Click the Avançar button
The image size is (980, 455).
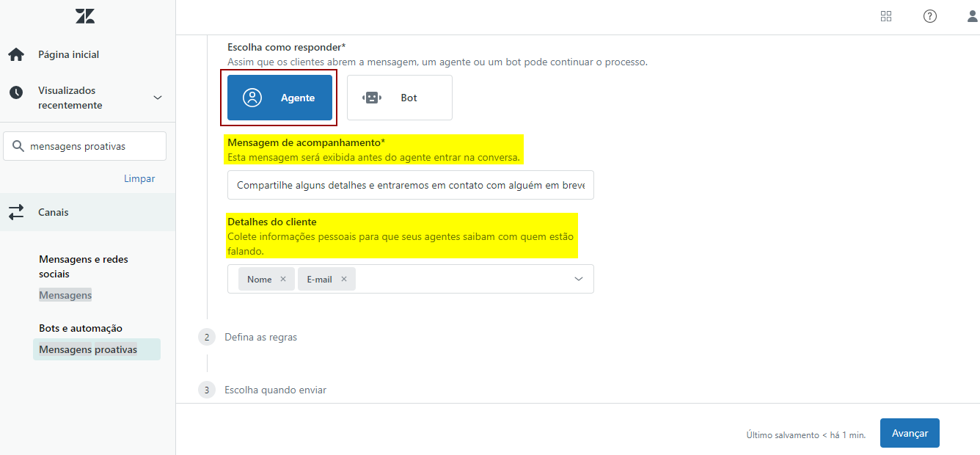point(910,433)
